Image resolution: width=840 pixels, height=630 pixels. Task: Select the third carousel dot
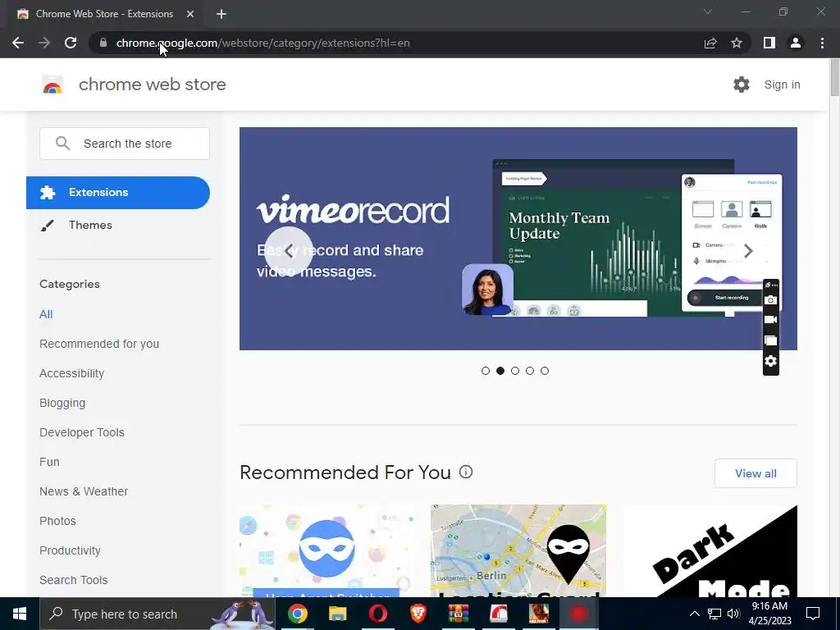click(515, 371)
